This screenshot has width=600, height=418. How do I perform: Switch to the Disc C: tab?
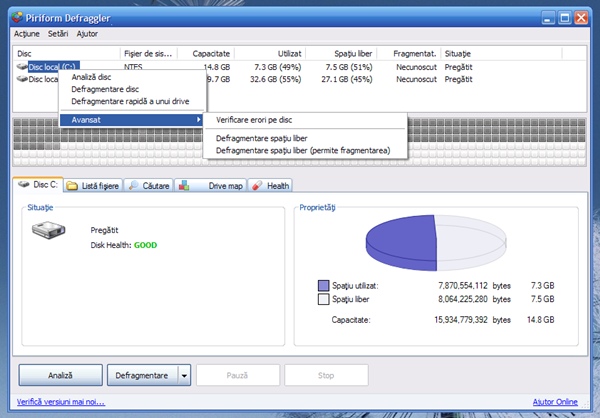click(x=38, y=185)
